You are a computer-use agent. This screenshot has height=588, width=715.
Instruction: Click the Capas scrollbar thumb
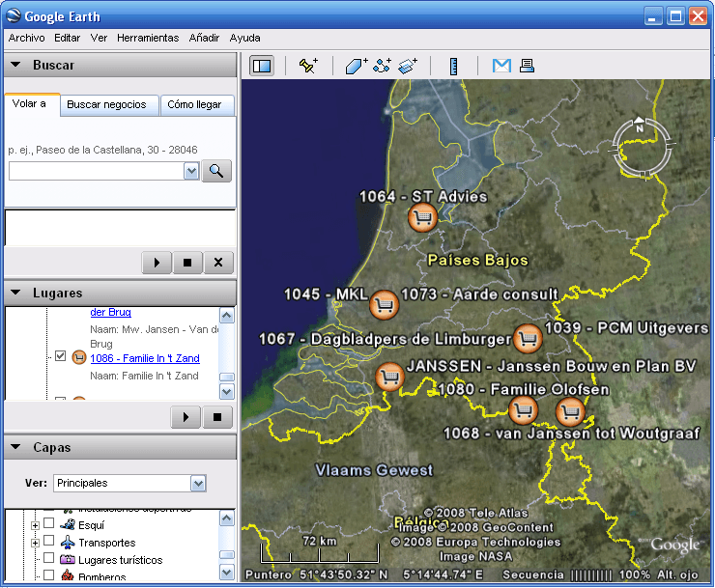click(x=227, y=555)
